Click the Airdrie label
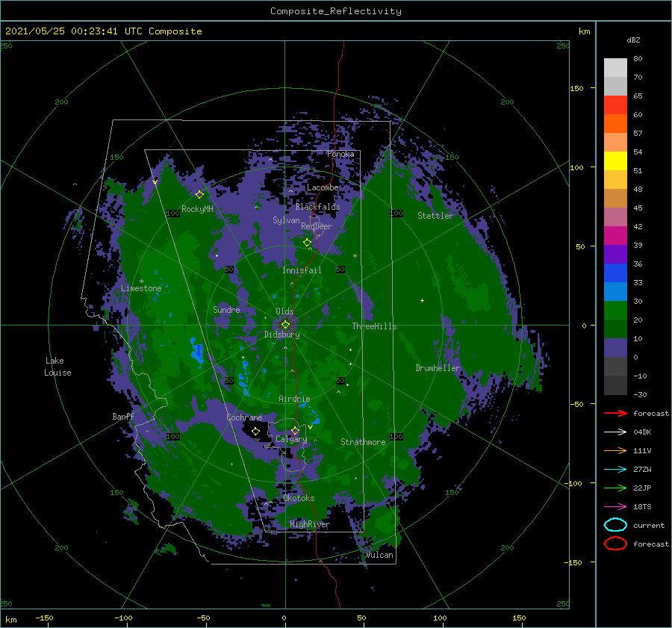672x628 pixels. coord(294,399)
